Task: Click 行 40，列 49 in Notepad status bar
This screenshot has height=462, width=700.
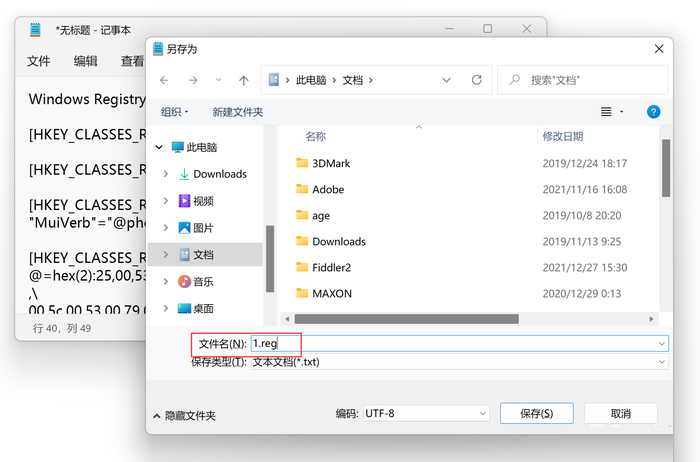Action: (x=62, y=329)
